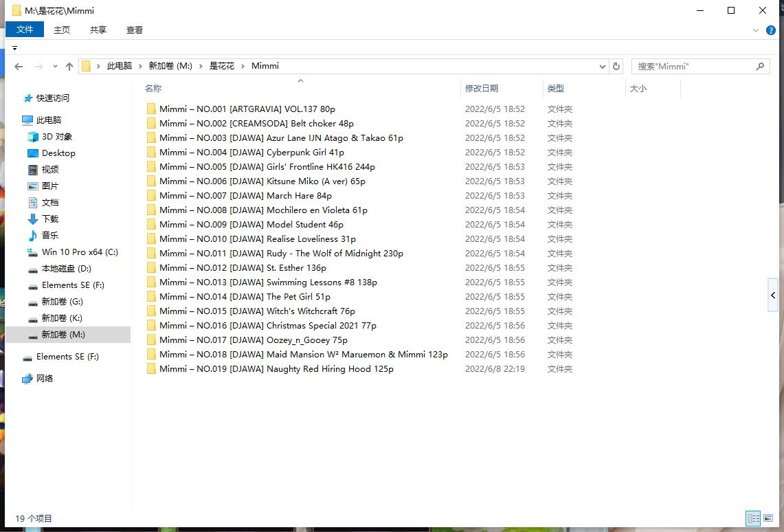Image resolution: width=784 pixels, height=532 pixels.
Task: Click folder name NO.018 Maid Mansion W²
Action: tap(304, 355)
